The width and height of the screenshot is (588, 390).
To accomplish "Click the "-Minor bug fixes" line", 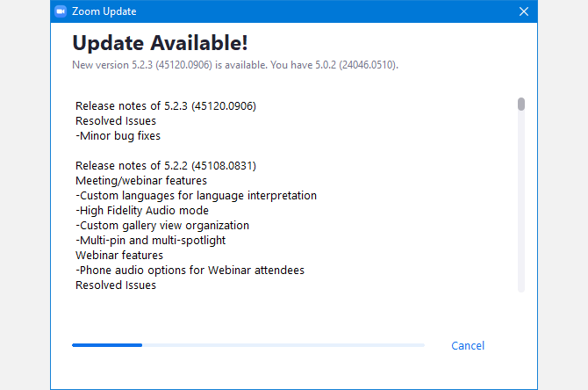I will (x=118, y=136).
